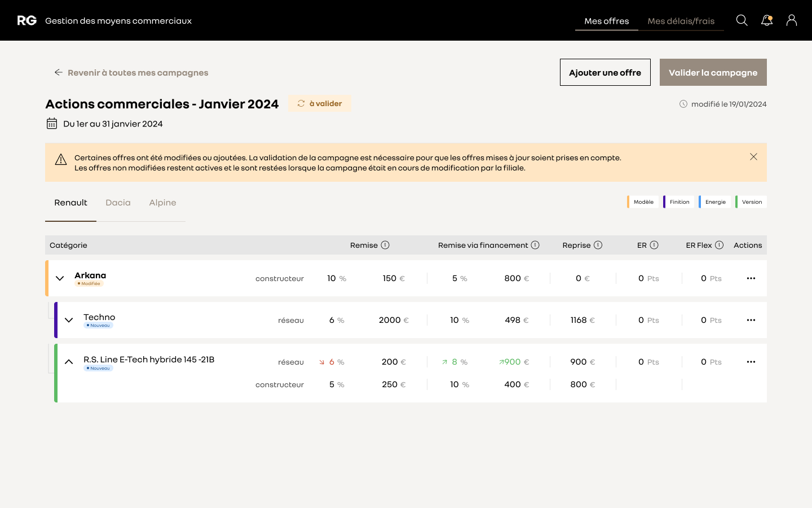Click the refresh icon in 'à valider' badge
The width and height of the screenshot is (812, 508).
(x=301, y=103)
